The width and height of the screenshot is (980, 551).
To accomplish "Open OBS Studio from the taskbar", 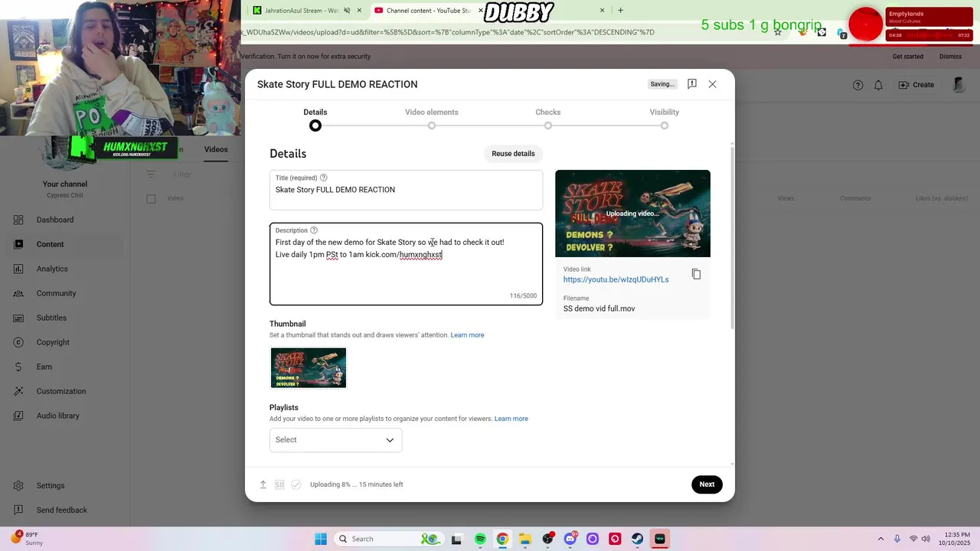I will tap(547, 539).
